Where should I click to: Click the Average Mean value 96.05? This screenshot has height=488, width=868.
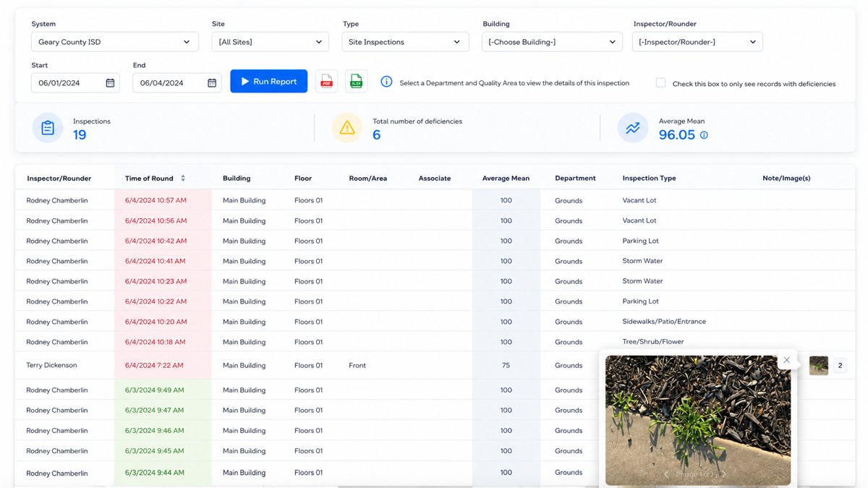point(677,134)
